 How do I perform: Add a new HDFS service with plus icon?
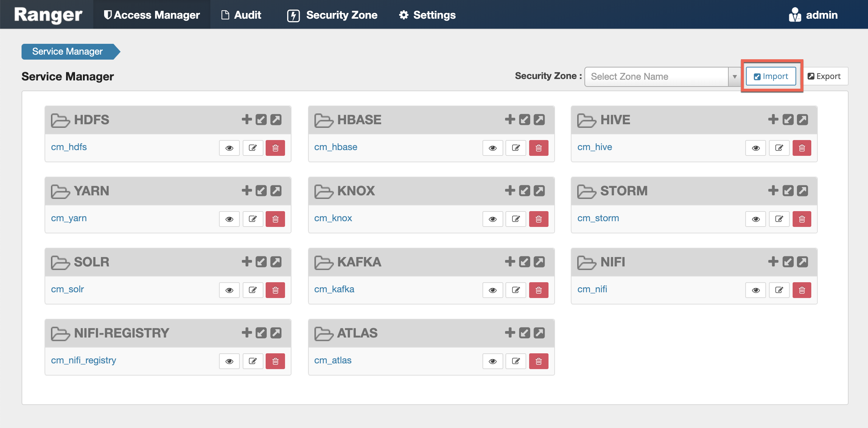(247, 119)
